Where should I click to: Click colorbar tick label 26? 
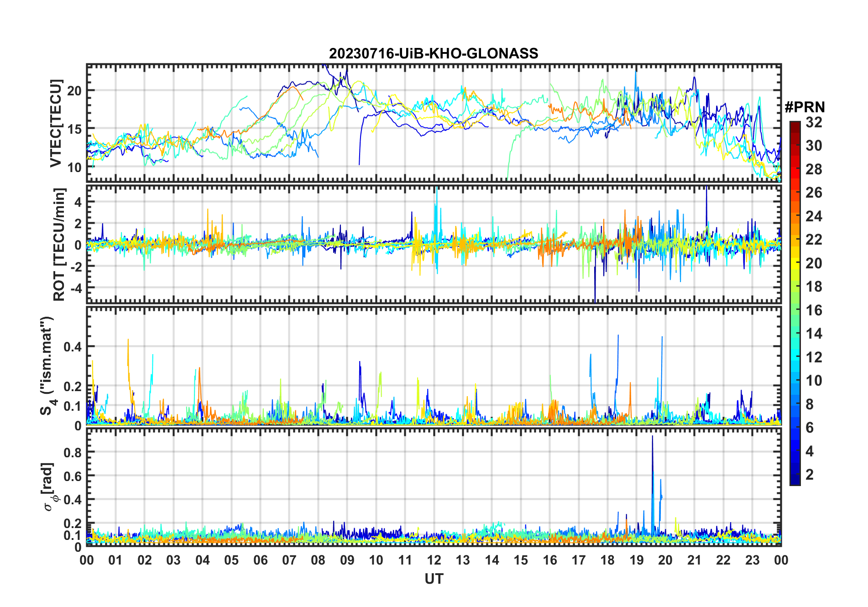click(x=814, y=193)
